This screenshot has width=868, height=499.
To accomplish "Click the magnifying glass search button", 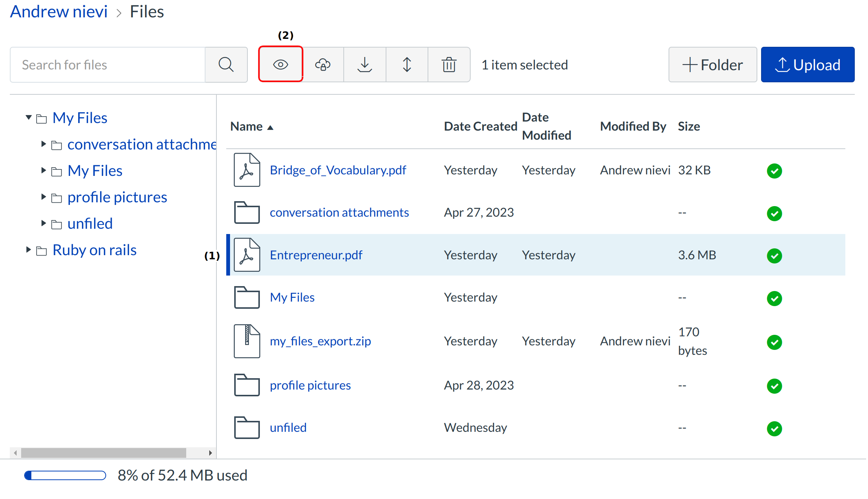I will tap(226, 65).
